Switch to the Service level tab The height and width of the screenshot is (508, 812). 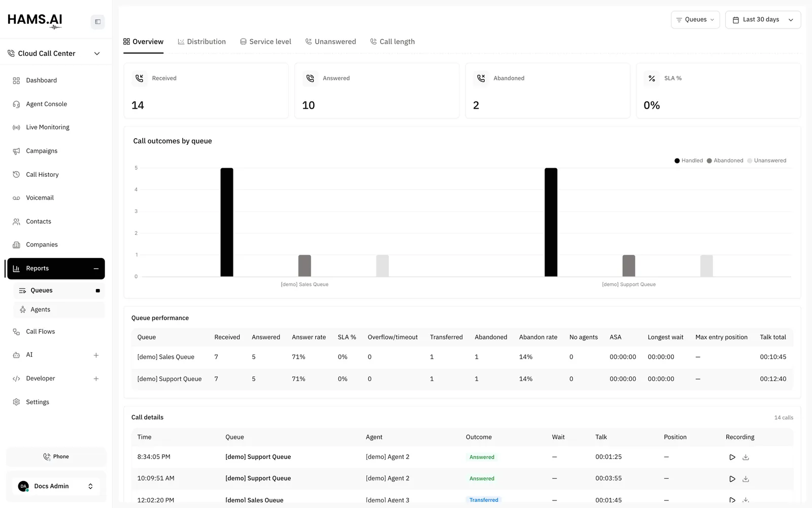click(265, 42)
